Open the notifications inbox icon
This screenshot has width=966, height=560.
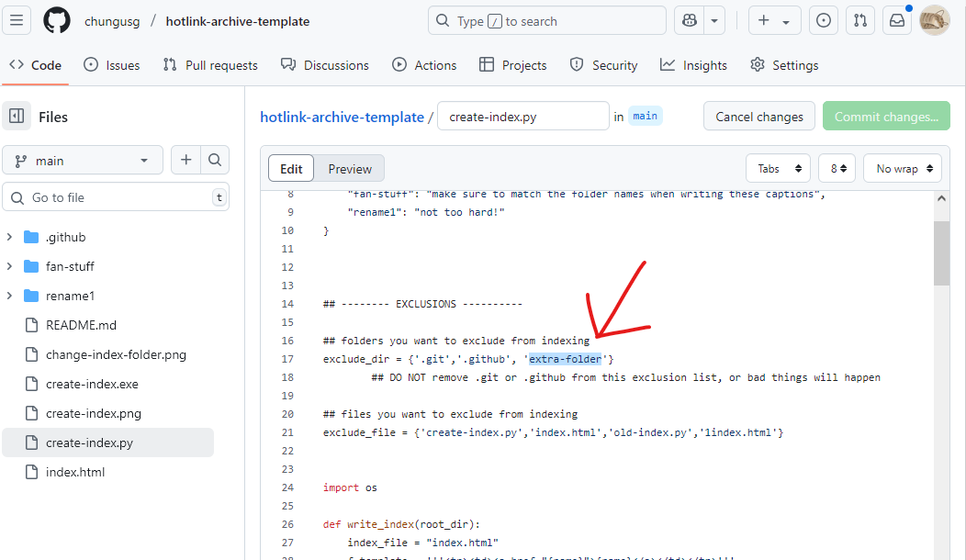(x=897, y=20)
